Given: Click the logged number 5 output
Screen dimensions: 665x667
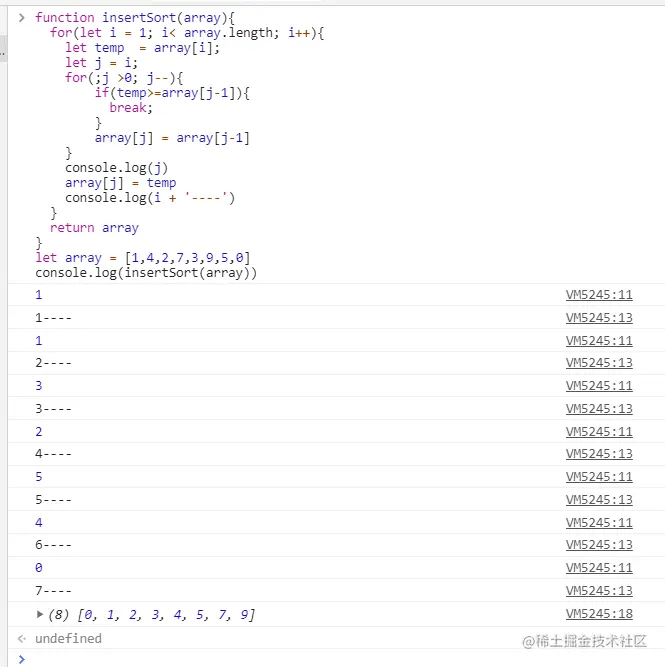Looking at the screenshot, I should [x=39, y=477].
